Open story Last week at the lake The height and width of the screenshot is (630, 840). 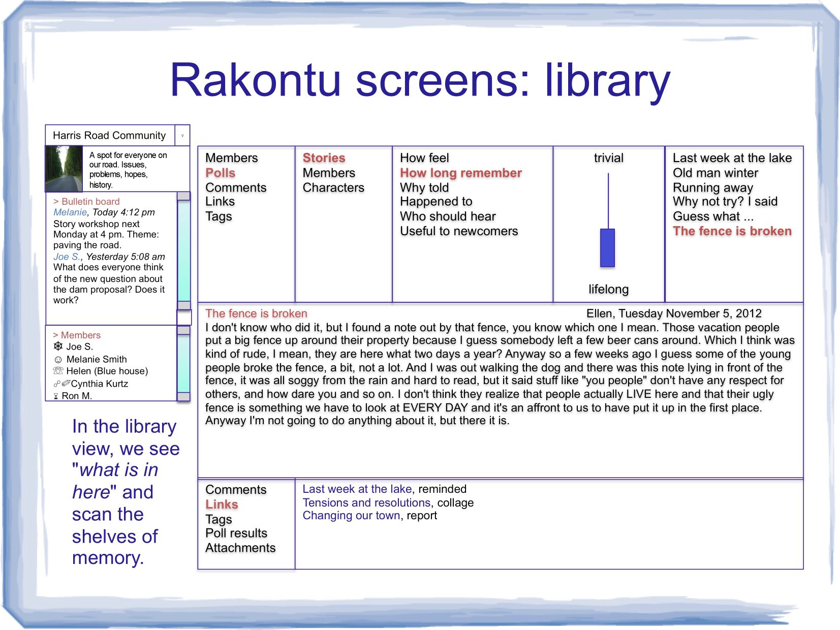[x=732, y=158]
